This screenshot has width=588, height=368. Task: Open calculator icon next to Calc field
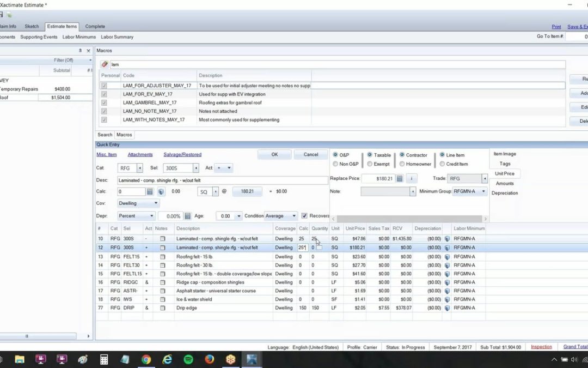pyautogui.click(x=150, y=191)
